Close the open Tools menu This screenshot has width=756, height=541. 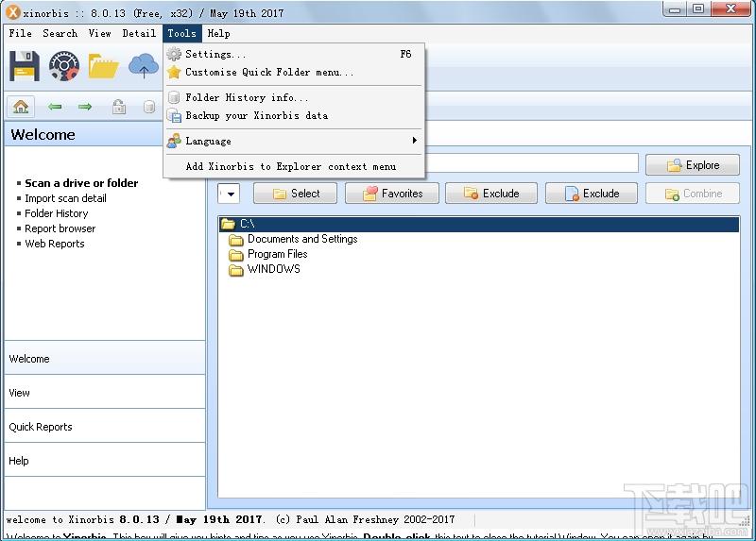click(181, 33)
